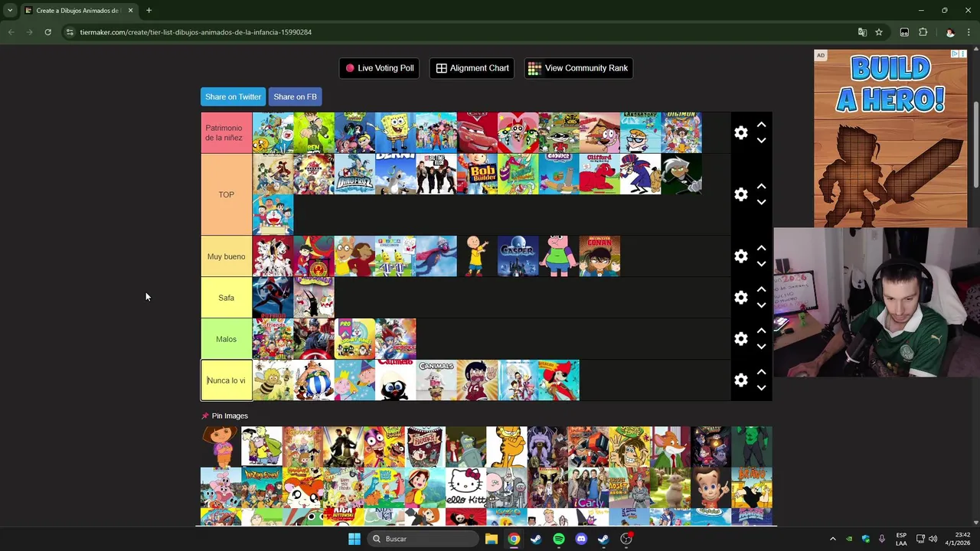The image size is (980, 551).
Task: Select Ben 10 image in top tier
Action: pos(314,133)
